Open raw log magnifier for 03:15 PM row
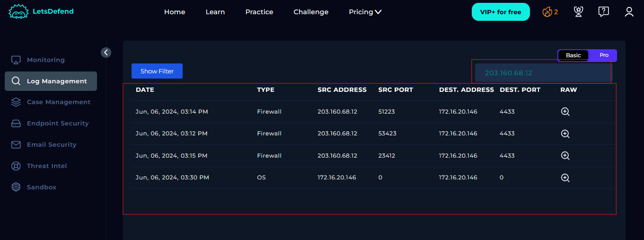Screen dimensions: 644x240 pyautogui.click(x=565, y=155)
